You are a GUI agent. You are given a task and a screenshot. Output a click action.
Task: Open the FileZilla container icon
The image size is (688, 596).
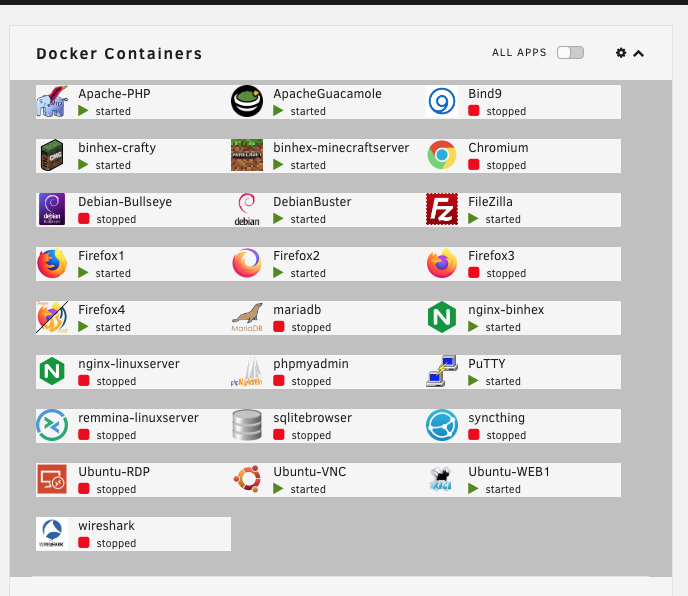[x=442, y=209]
